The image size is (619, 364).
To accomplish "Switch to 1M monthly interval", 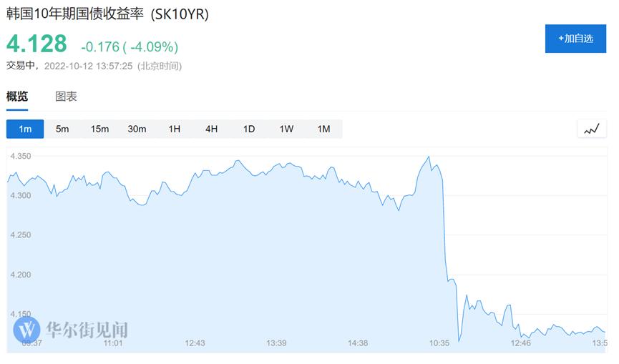I will coord(323,129).
